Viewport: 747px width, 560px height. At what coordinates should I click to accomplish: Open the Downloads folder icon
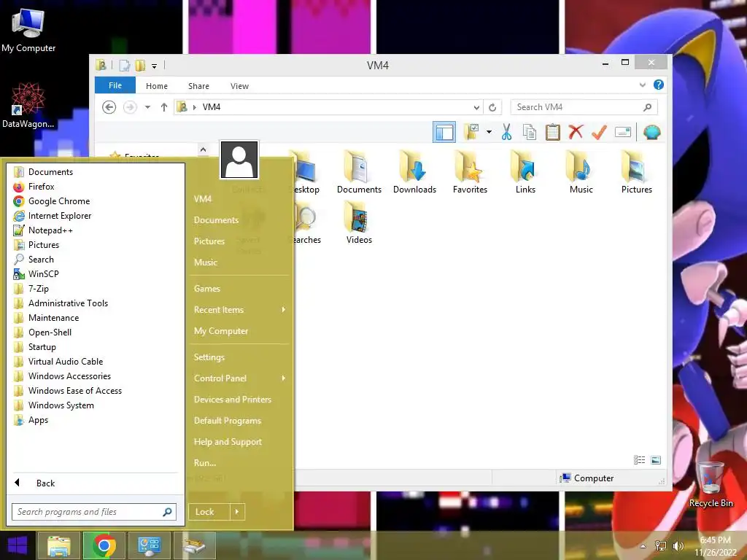414,172
